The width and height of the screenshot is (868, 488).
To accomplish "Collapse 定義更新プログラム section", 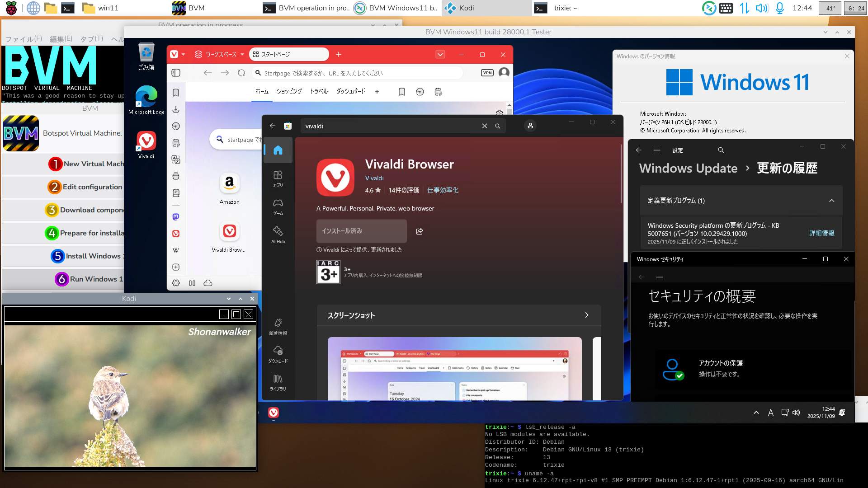I will click(831, 201).
